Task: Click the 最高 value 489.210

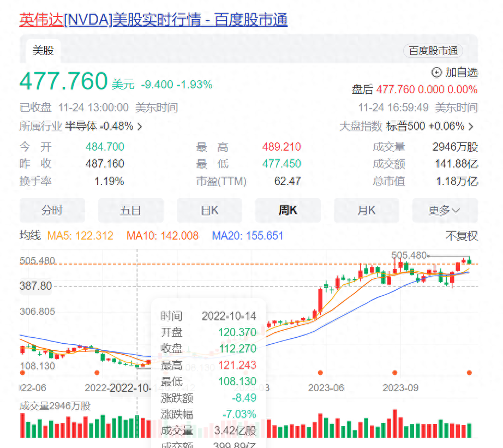Action: (282, 147)
